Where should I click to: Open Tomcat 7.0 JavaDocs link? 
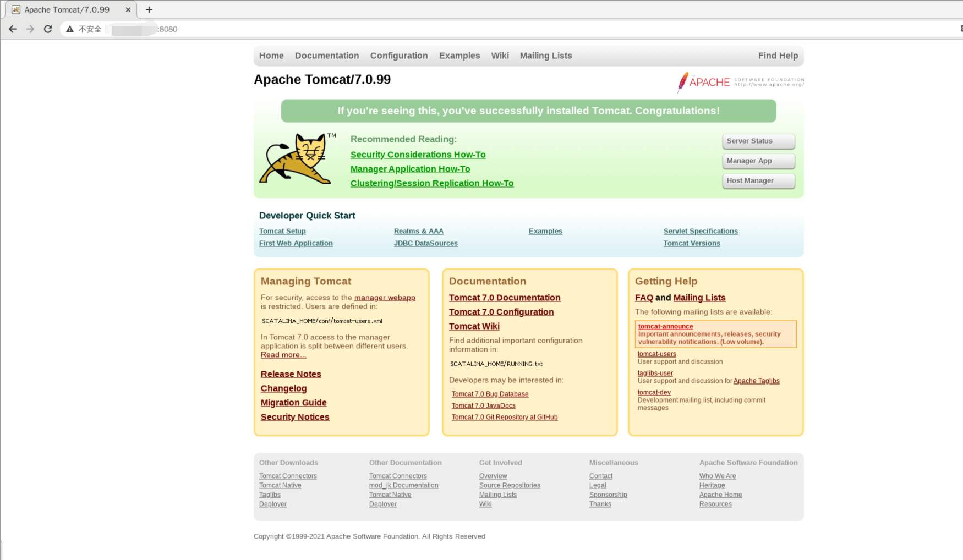coord(484,405)
